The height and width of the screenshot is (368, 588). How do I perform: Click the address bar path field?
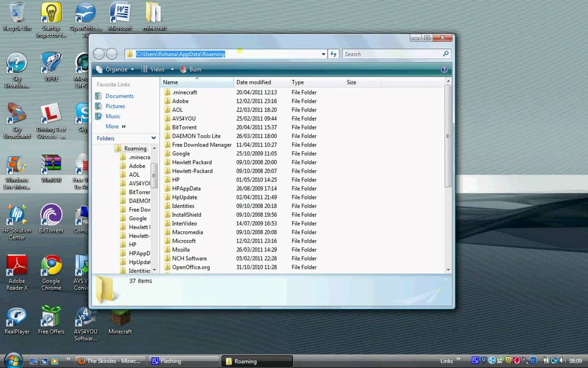pos(226,54)
